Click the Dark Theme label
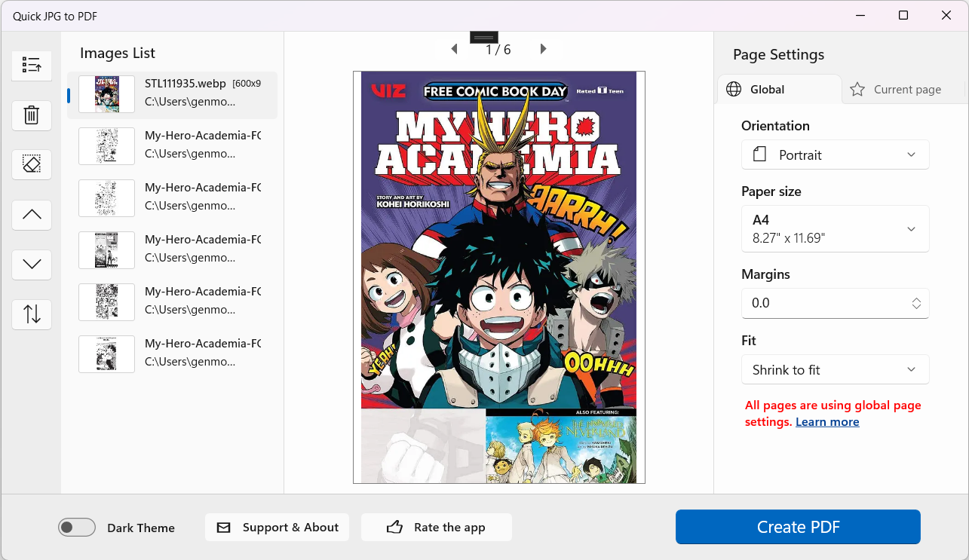The image size is (969, 560). pyautogui.click(x=141, y=528)
